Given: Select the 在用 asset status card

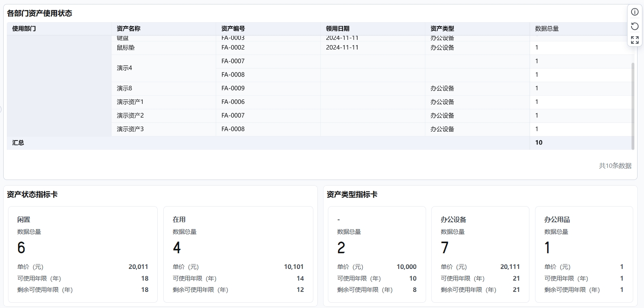Looking at the screenshot, I should [x=238, y=254].
